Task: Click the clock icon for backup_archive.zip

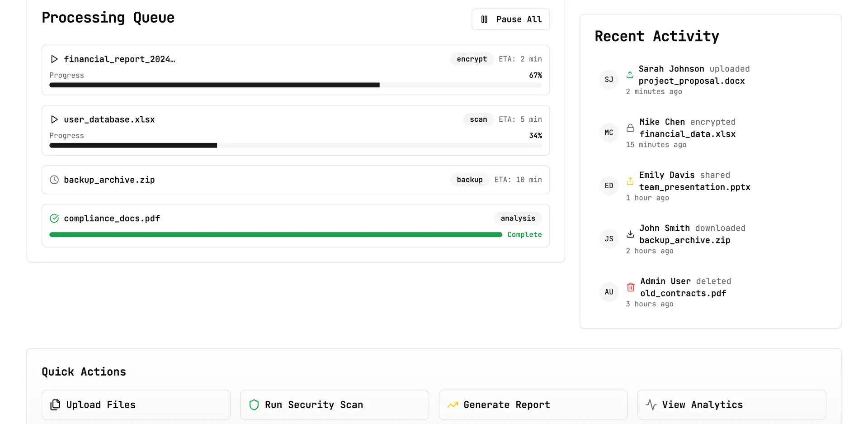Action: tap(54, 180)
